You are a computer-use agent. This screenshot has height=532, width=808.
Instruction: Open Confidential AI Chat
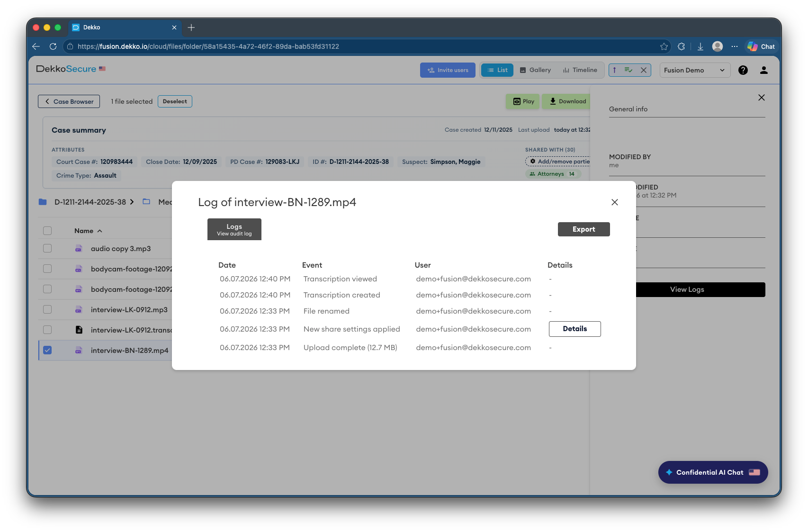[x=713, y=472]
